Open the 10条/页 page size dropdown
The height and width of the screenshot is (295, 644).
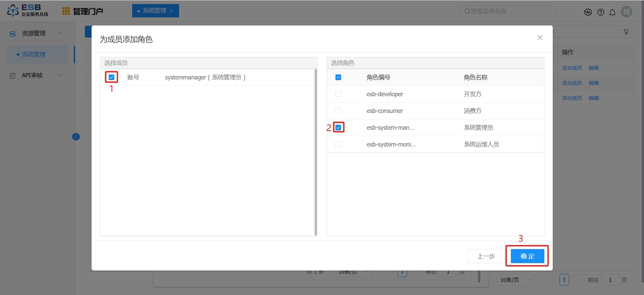[x=513, y=280]
